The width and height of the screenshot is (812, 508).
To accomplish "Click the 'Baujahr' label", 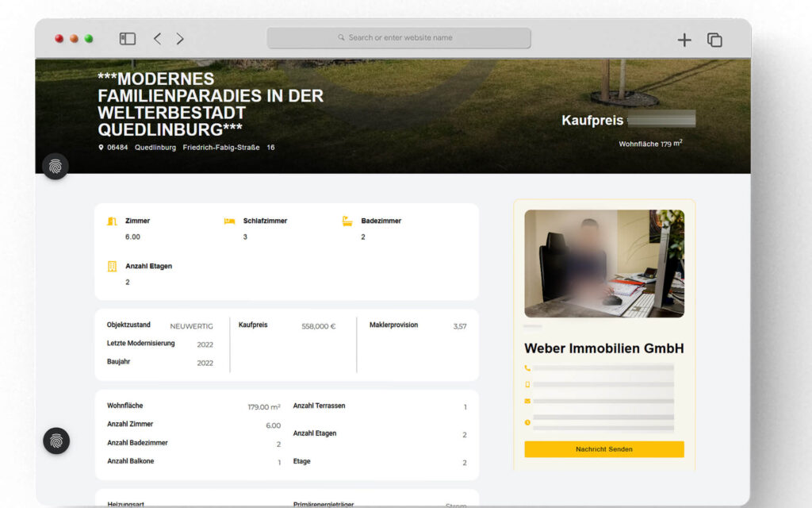I will pos(119,361).
